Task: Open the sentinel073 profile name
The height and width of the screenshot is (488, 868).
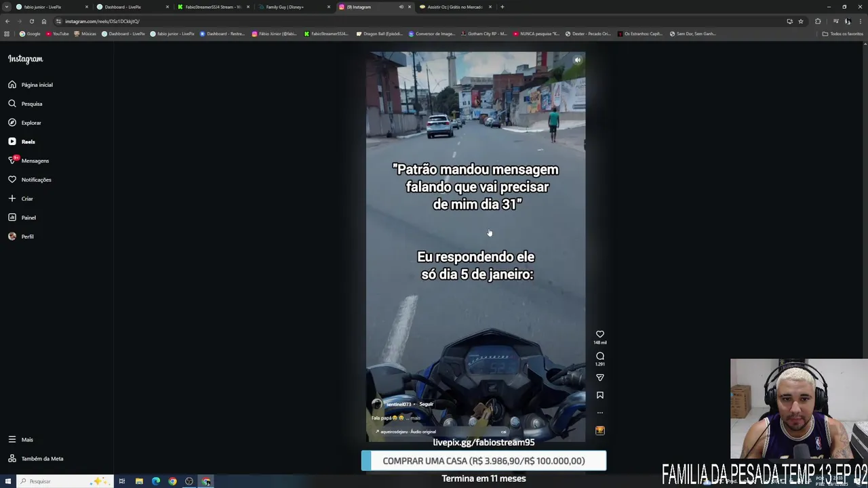Action: tap(399, 404)
